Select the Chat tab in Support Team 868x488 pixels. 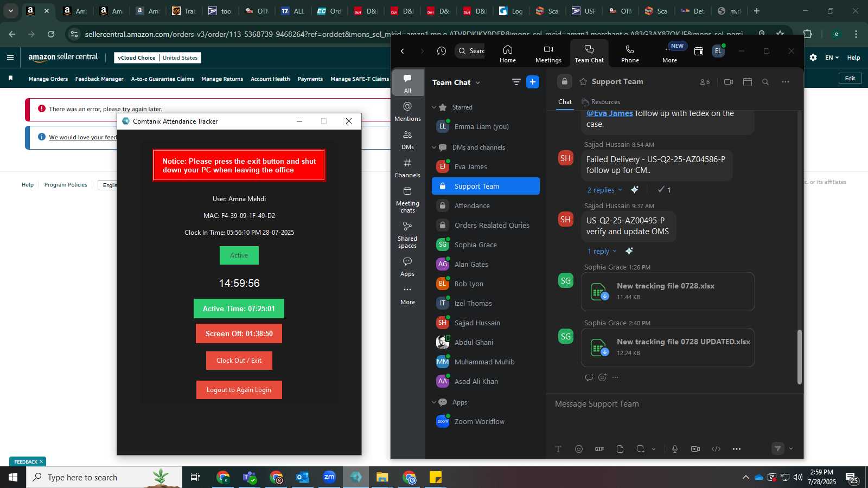pos(565,102)
